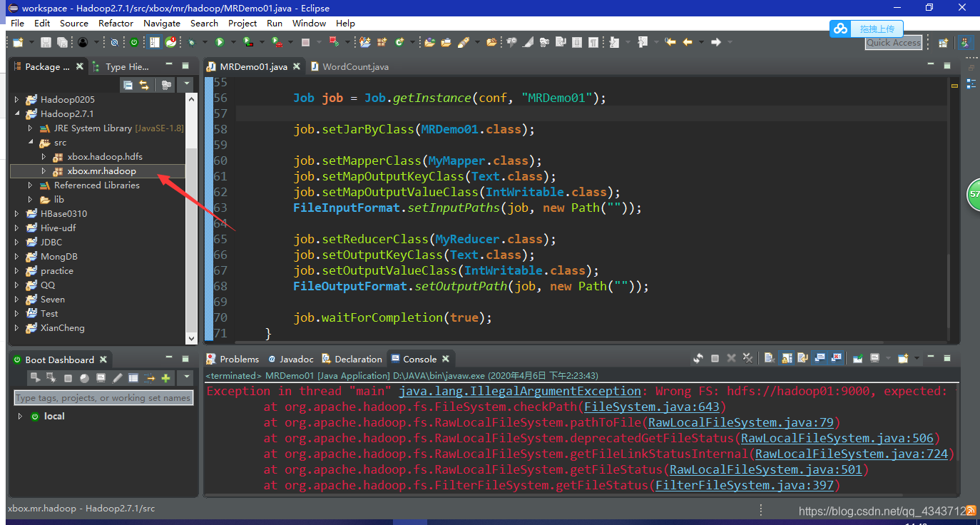Expand JRE System Library node

point(31,128)
